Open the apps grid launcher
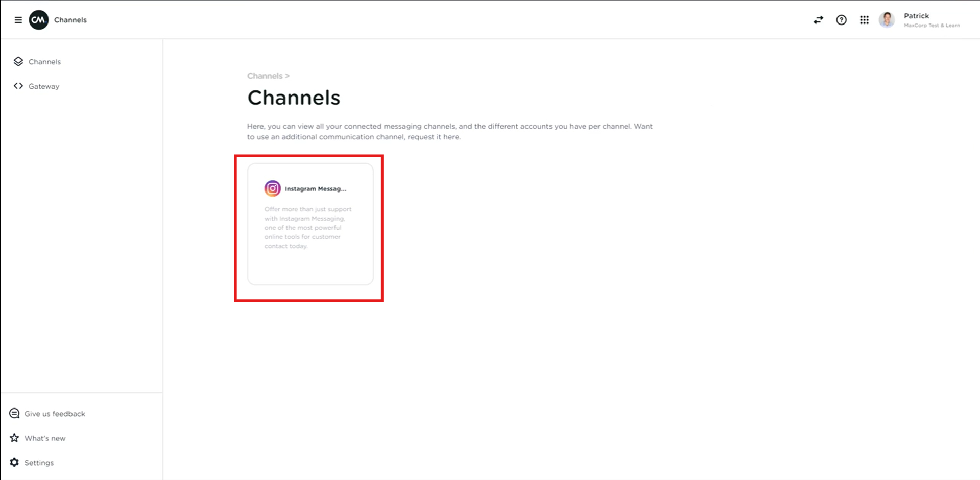This screenshot has height=480, width=980. pyautogui.click(x=864, y=20)
